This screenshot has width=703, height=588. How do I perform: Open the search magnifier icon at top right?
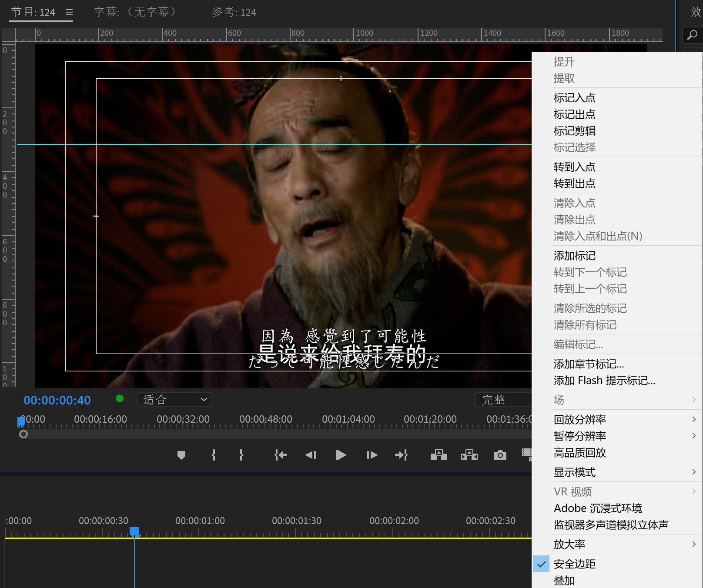click(692, 35)
